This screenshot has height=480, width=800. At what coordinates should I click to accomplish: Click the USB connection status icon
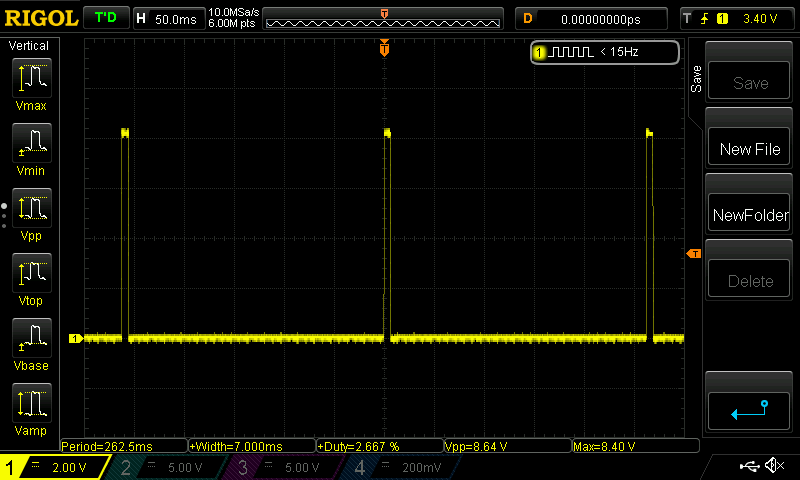(749, 465)
